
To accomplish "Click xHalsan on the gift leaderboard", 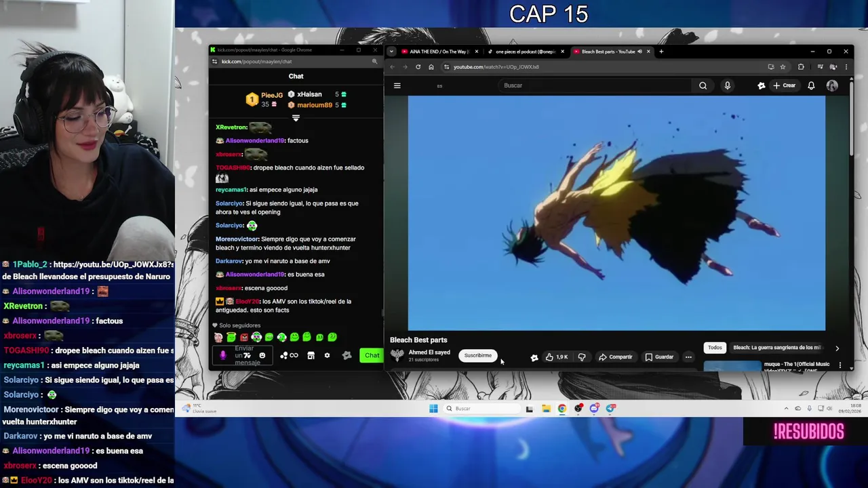I will click(309, 94).
